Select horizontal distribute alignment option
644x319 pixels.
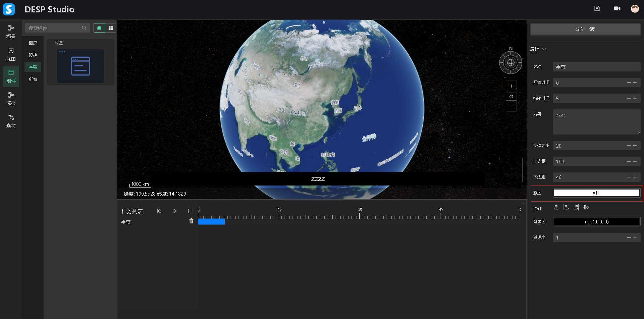tap(586, 208)
